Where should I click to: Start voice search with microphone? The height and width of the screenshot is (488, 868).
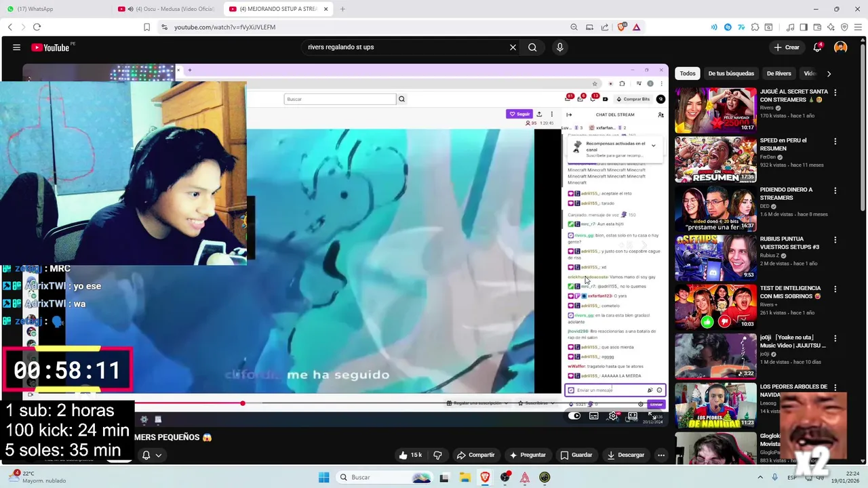(x=559, y=47)
